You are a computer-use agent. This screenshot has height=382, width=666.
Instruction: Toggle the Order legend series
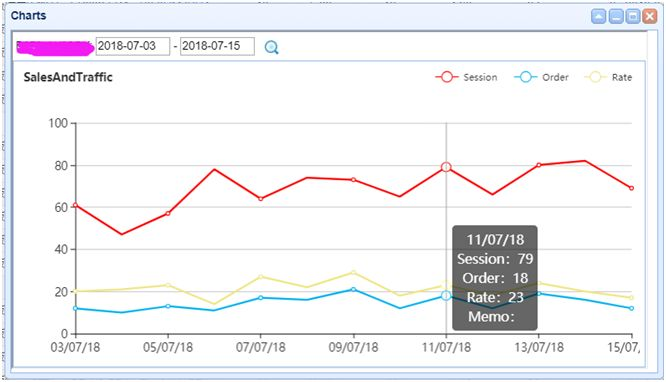pyautogui.click(x=541, y=77)
